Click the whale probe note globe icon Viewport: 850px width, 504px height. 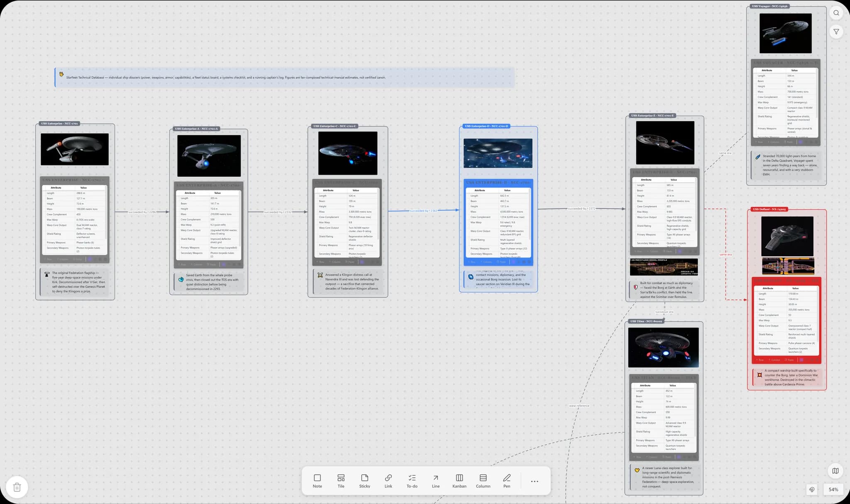tap(181, 279)
